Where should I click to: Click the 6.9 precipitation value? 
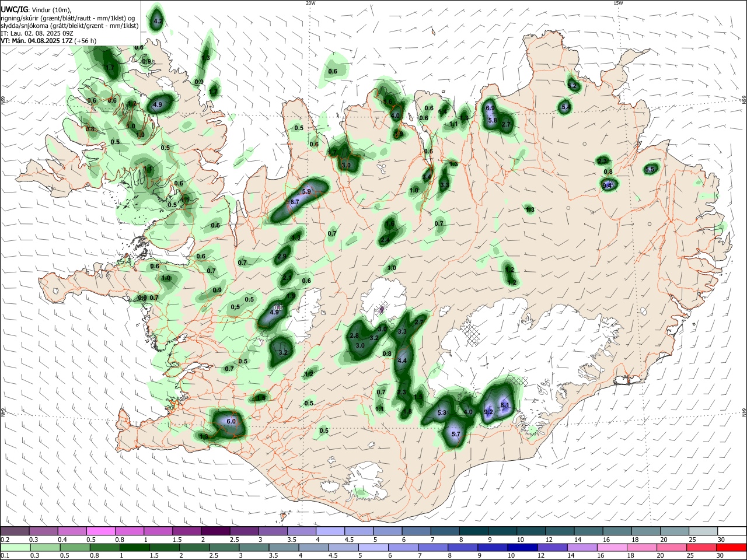point(490,108)
